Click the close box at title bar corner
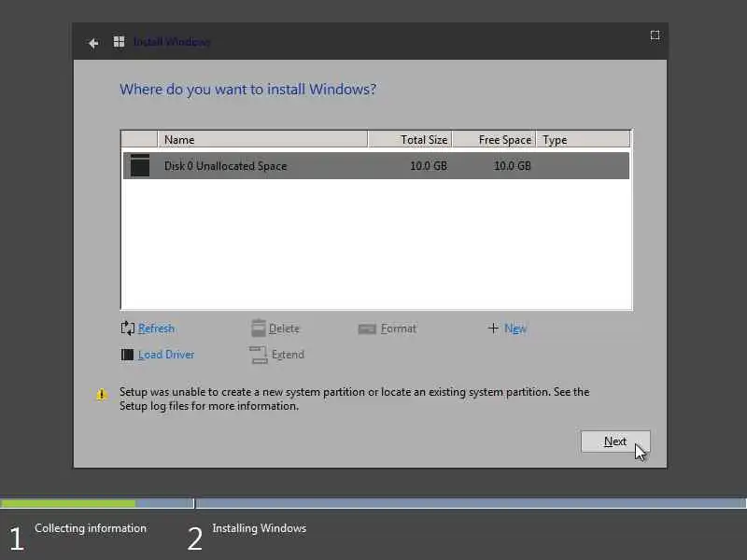Screen dimensions: 747x560 (x=655, y=35)
